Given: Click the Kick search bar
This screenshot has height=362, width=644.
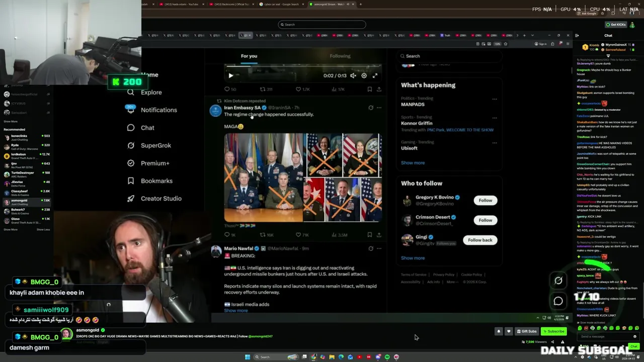Looking at the screenshot, I should pyautogui.click(x=322, y=25).
